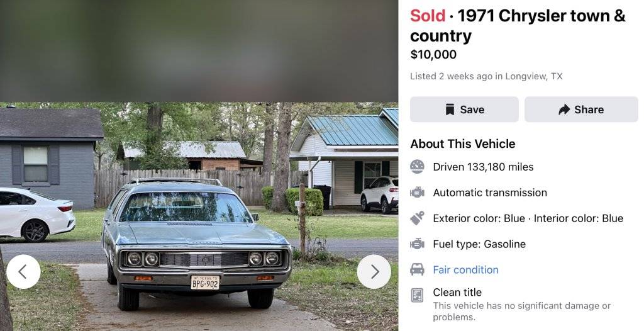644x331 pixels.
Task: Go to the previous listing photo
Action: [x=23, y=271]
